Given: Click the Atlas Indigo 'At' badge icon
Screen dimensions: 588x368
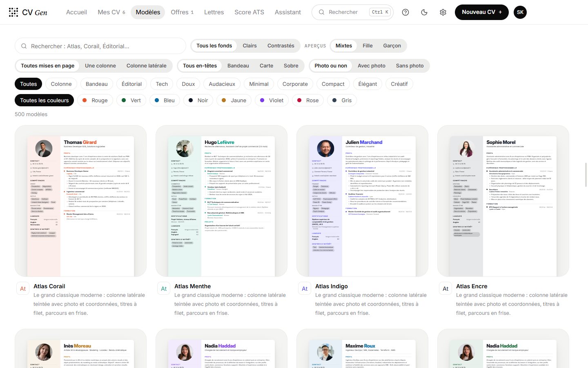Looking at the screenshot, I should coord(305,289).
